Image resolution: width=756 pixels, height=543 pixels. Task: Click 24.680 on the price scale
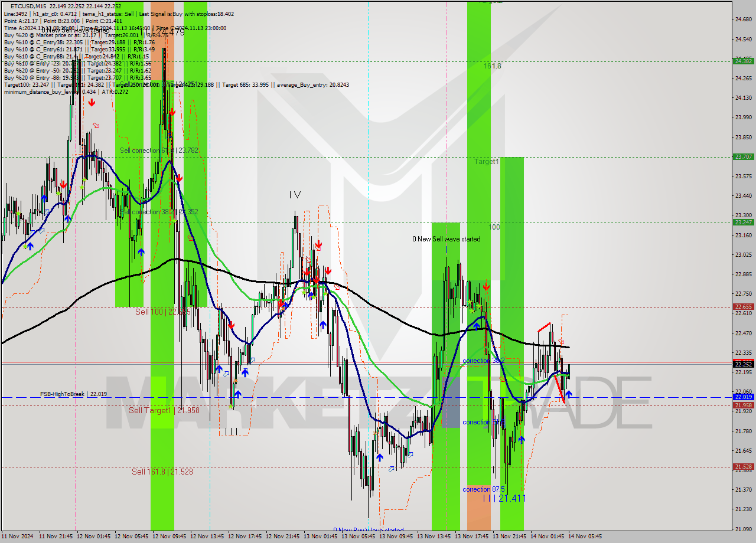(743, 19)
